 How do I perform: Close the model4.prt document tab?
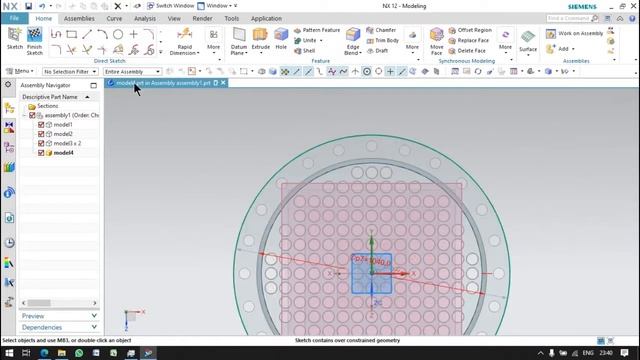(223, 83)
